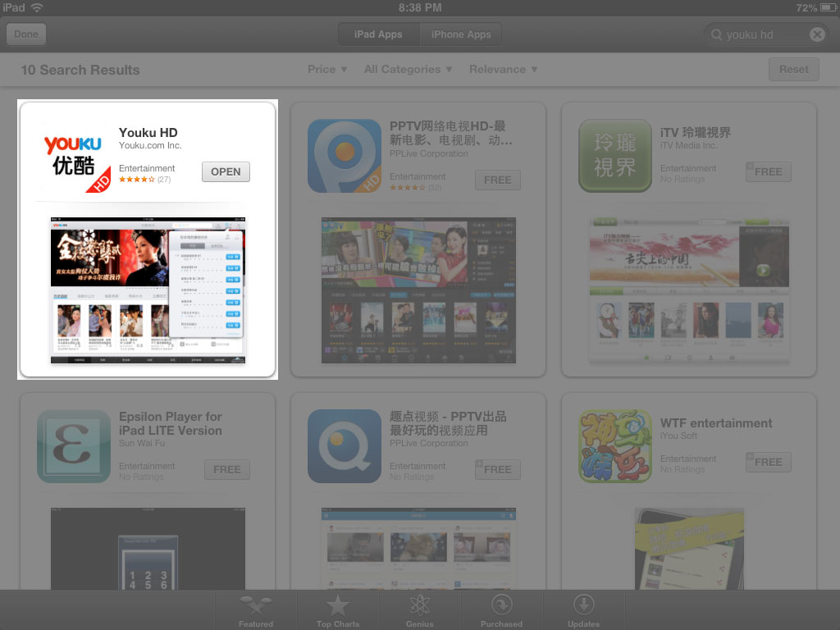Open the PPTV HD screenshot preview
This screenshot has width=840, height=630.
(418, 290)
